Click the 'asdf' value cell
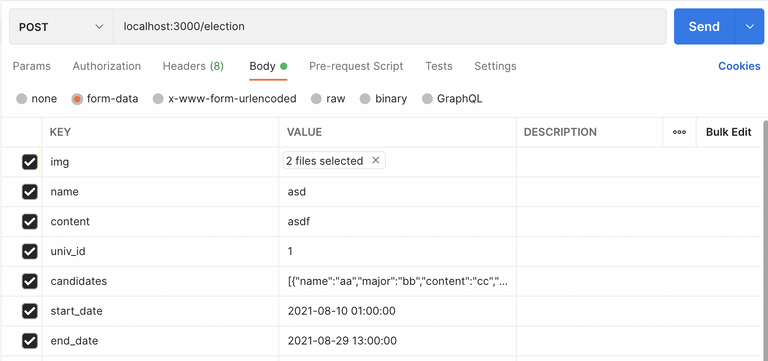 pos(397,222)
